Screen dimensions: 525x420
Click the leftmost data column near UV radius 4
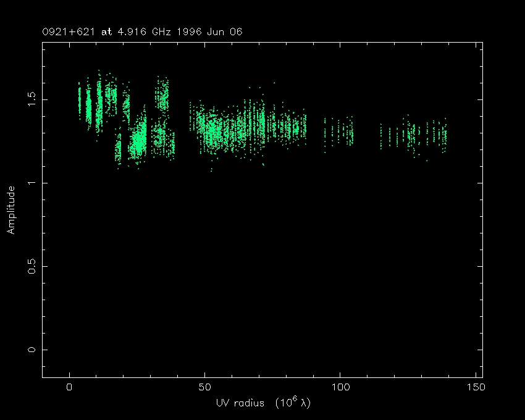[80, 99]
